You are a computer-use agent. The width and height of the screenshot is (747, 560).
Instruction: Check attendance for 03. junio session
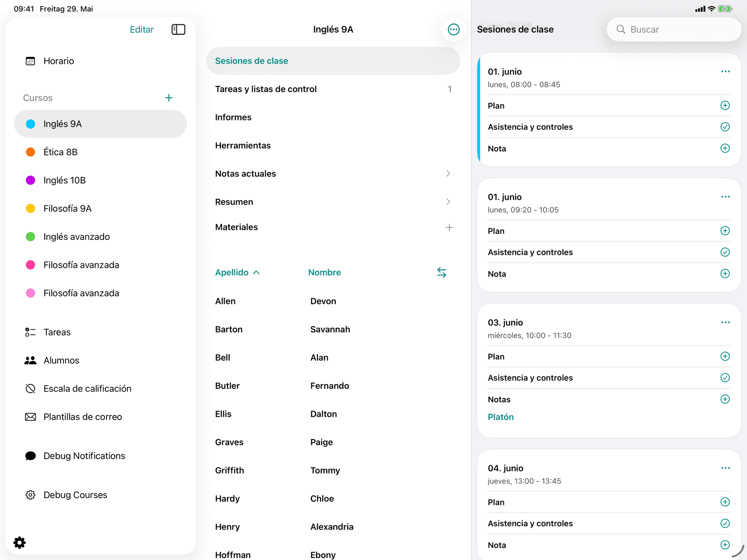click(x=725, y=378)
